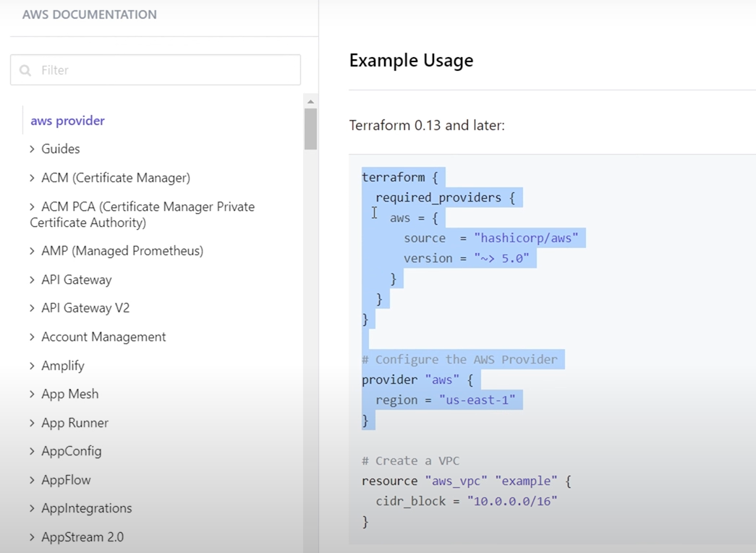Expand the API Gateway chevron

[33, 280]
